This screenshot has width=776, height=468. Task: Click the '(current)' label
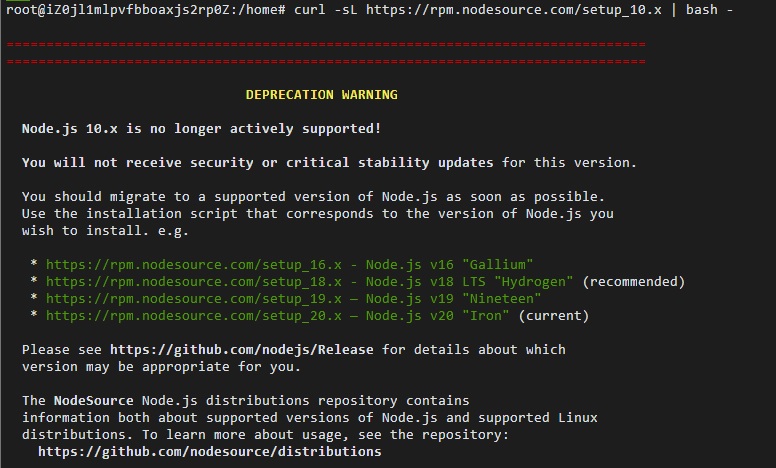[x=554, y=316]
